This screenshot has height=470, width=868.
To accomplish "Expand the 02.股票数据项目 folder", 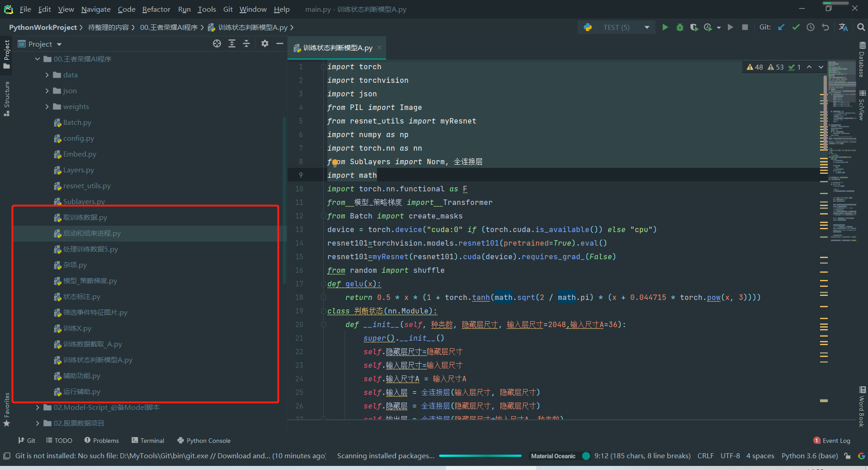I will pyautogui.click(x=38, y=423).
